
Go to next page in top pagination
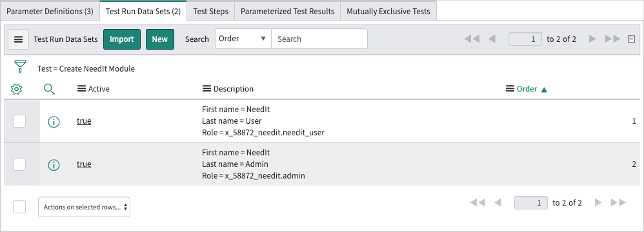click(592, 39)
